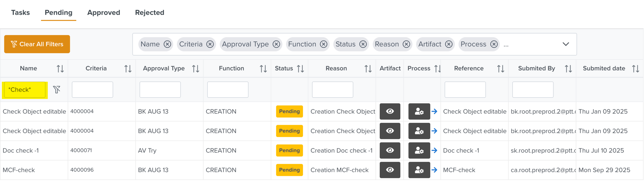Remove the Process chip from column selector
This screenshot has width=644, height=196.
click(x=494, y=44)
